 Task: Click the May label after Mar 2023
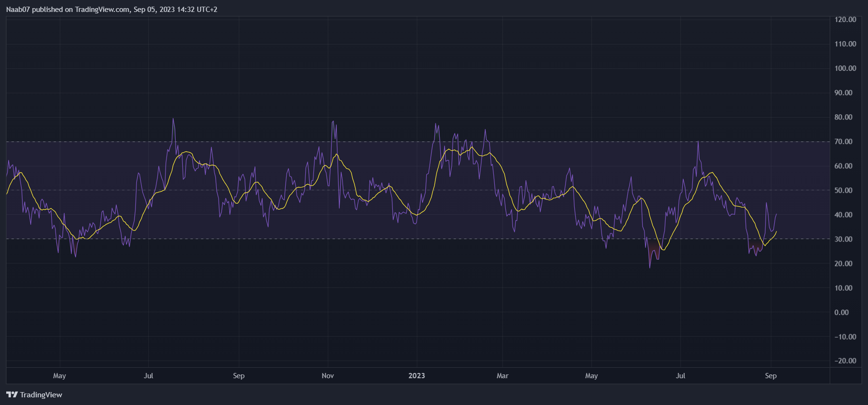click(591, 376)
